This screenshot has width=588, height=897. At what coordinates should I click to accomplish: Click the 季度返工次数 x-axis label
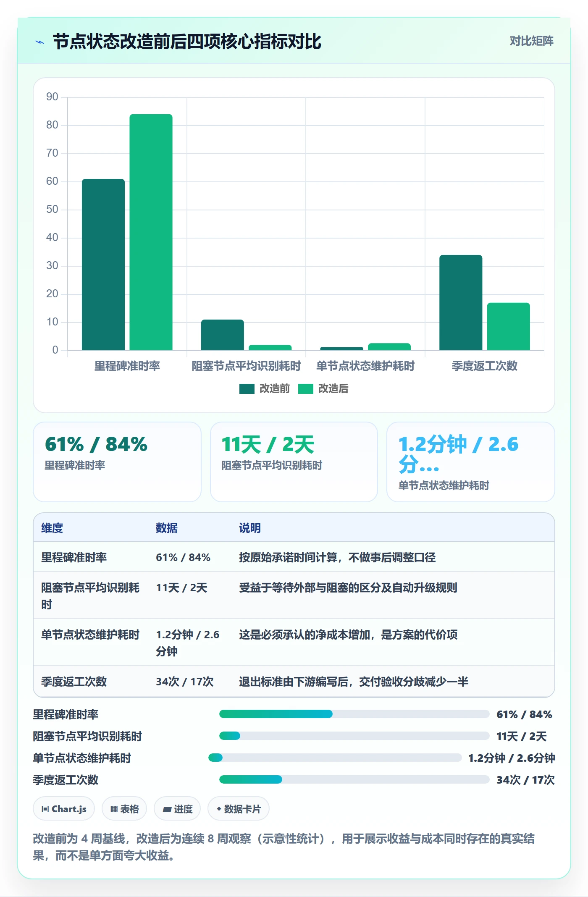484,366
